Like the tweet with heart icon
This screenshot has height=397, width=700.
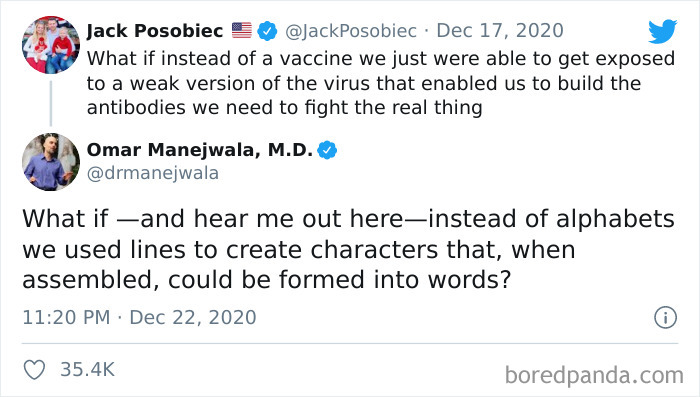click(34, 370)
